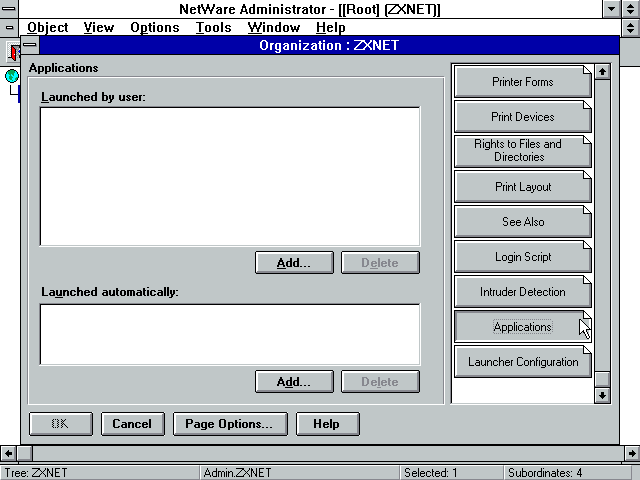This screenshot has width=640, height=480.
Task: Click the Admin.ZXNET status text
Action: [237, 473]
